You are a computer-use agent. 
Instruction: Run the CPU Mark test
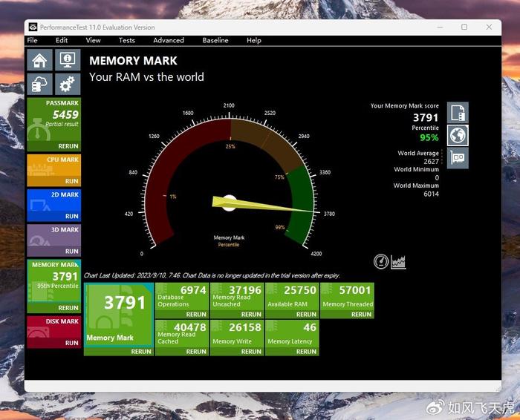[71, 181]
